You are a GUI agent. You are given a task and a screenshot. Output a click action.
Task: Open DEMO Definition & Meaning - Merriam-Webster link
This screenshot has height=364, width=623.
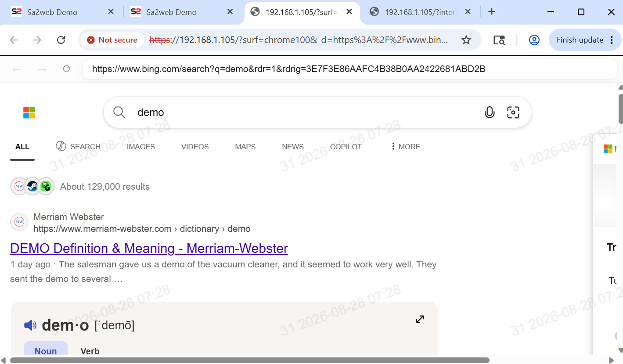pyautogui.click(x=149, y=249)
